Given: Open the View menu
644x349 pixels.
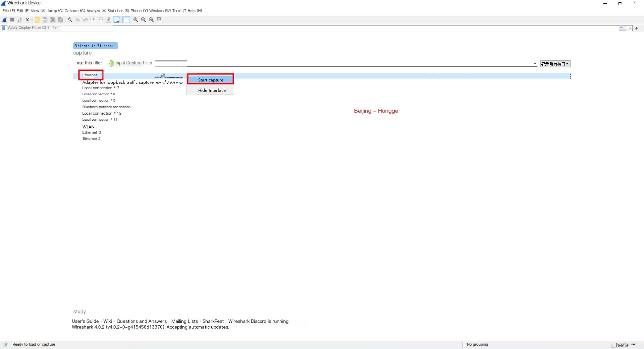Looking at the screenshot, I should pyautogui.click(x=38, y=11).
